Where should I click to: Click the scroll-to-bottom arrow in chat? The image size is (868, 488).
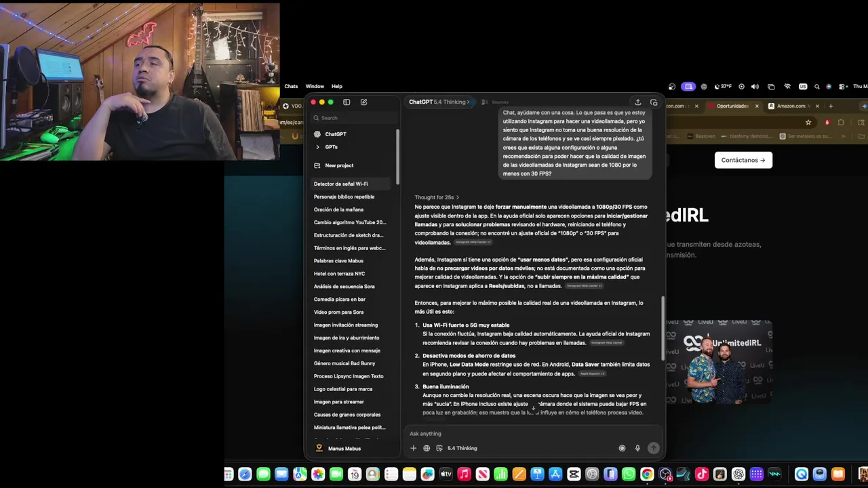(533, 408)
